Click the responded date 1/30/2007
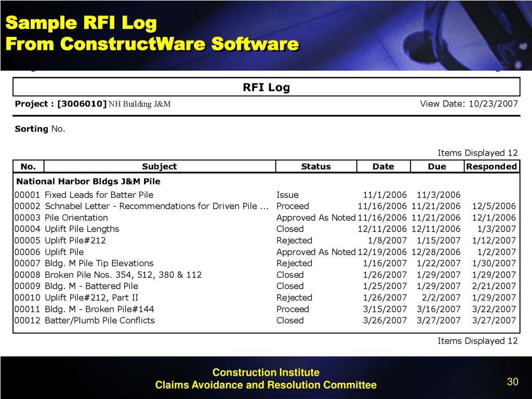 tap(494, 263)
